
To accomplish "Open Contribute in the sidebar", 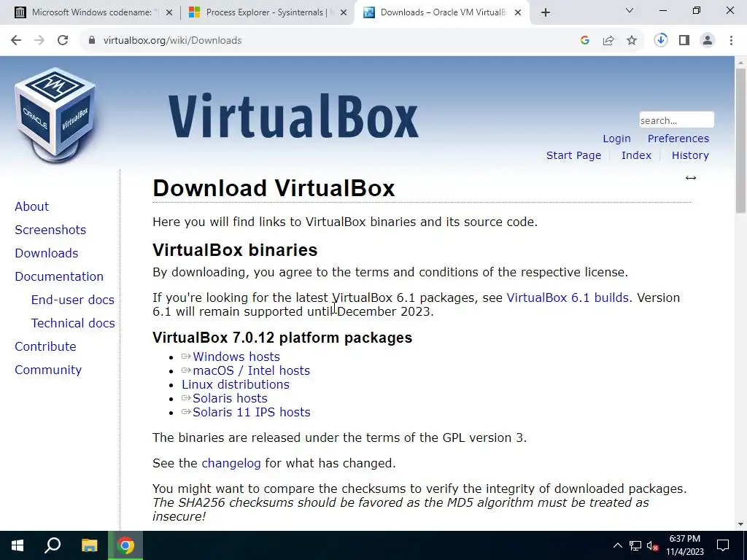I will point(45,346).
